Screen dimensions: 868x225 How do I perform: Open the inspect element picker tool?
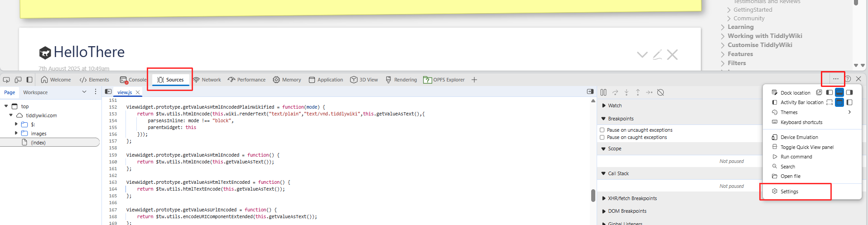(6, 80)
